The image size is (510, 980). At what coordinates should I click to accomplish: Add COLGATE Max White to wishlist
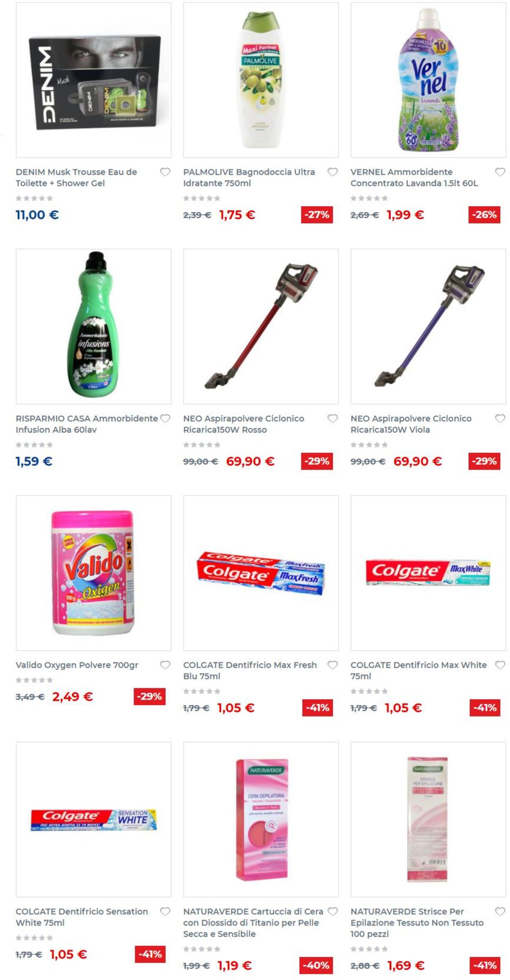tap(500, 665)
